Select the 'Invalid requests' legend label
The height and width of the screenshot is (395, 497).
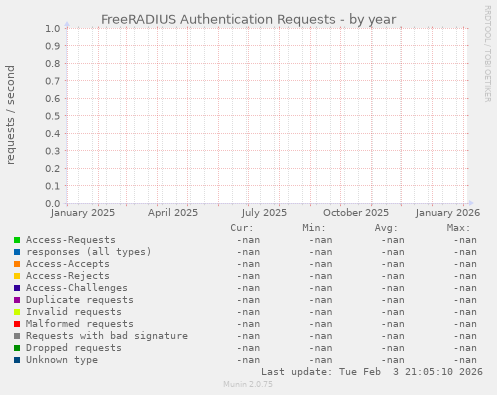click(x=74, y=312)
